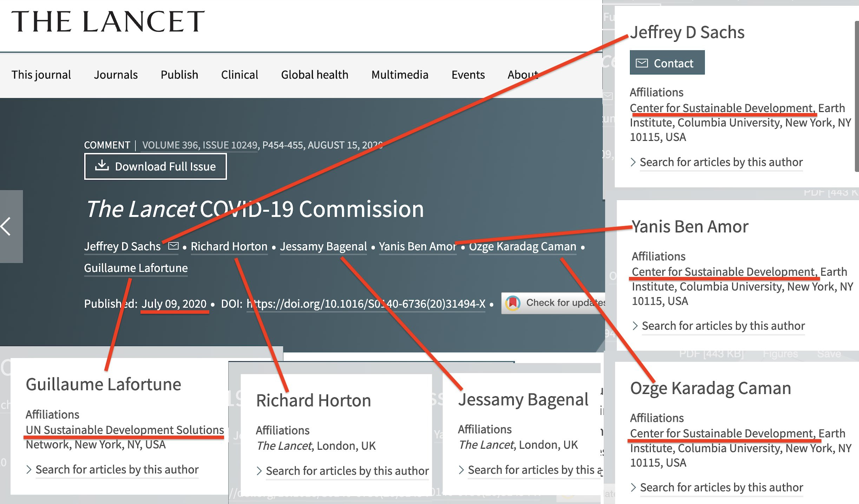Search articles by Jessamy Bagenal
Image resolution: width=859 pixels, height=504 pixels.
pyautogui.click(x=535, y=470)
